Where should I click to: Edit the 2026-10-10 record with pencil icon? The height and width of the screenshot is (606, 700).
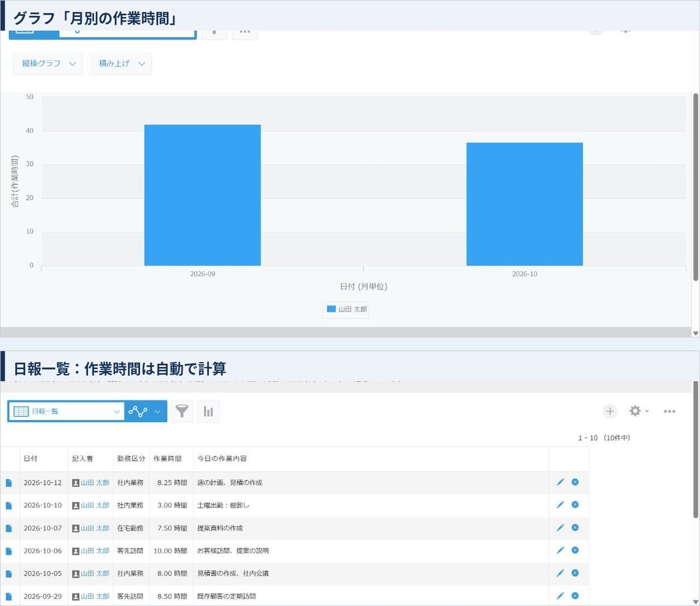pyautogui.click(x=560, y=505)
